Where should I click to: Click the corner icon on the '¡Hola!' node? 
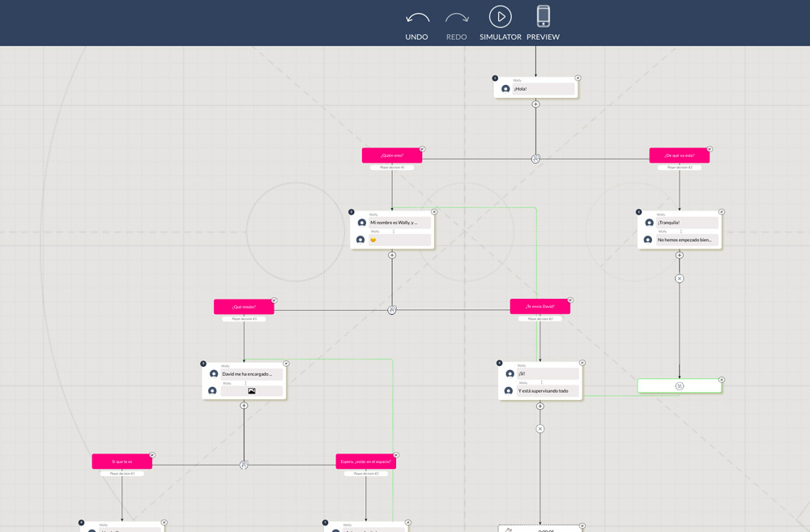tap(578, 78)
